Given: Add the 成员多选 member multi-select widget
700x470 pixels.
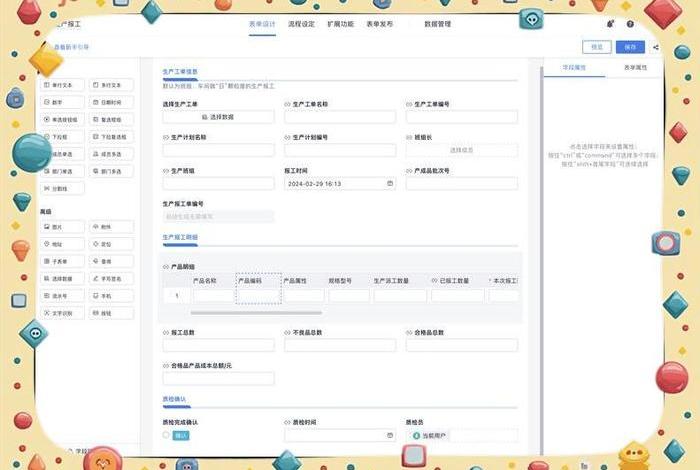Looking at the screenshot, I should tap(111, 154).
